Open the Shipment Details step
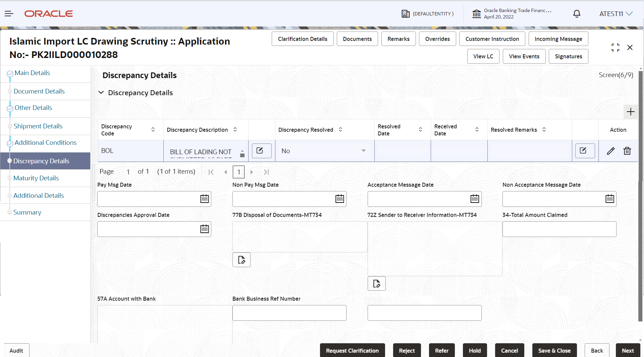This screenshot has height=357, width=644. click(38, 126)
